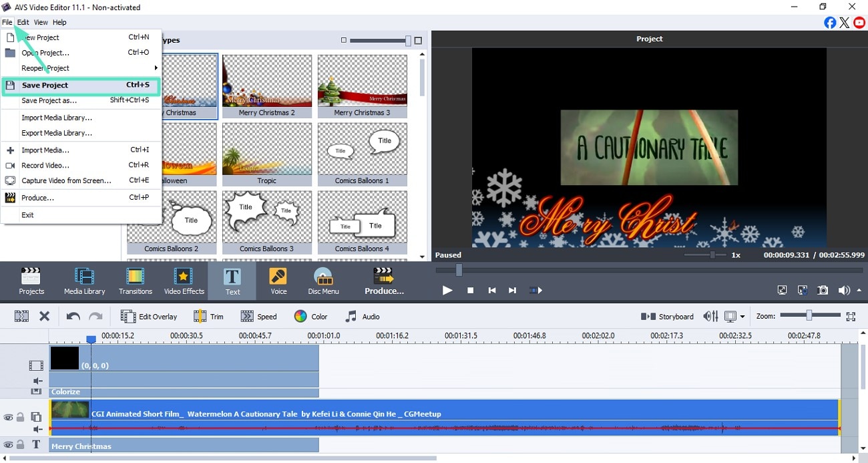Select the Text section button
This screenshot has width=868, height=463.
[x=232, y=281]
